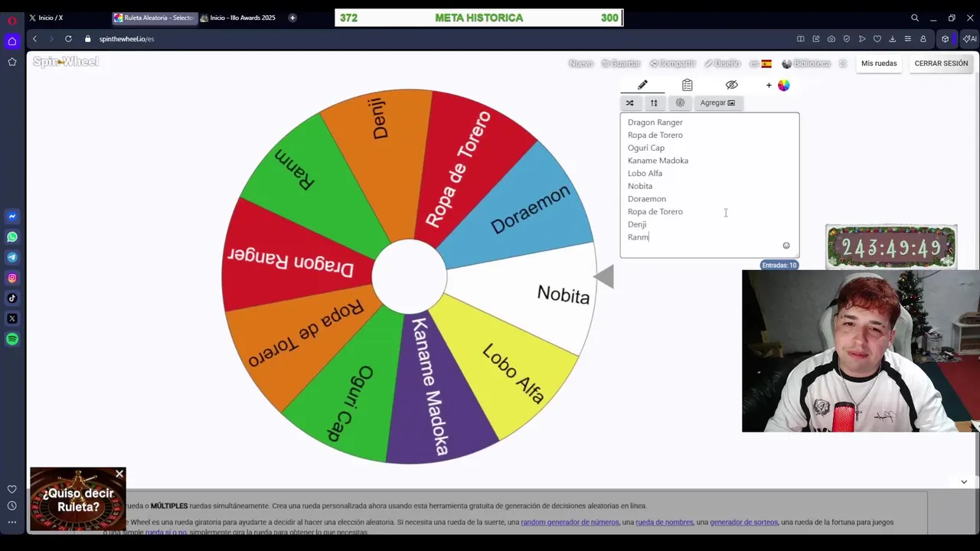The image size is (980, 551).
Task: Open bookmarks star in Opera sidebar
Action: point(12,62)
